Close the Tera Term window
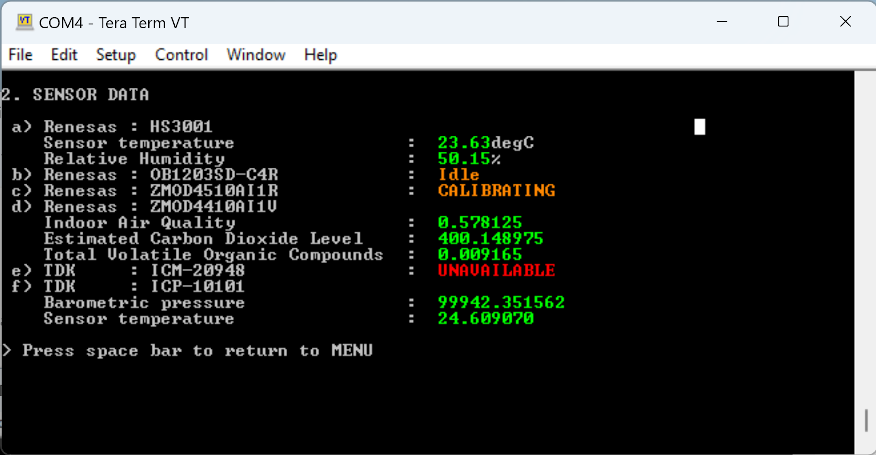 coord(845,22)
